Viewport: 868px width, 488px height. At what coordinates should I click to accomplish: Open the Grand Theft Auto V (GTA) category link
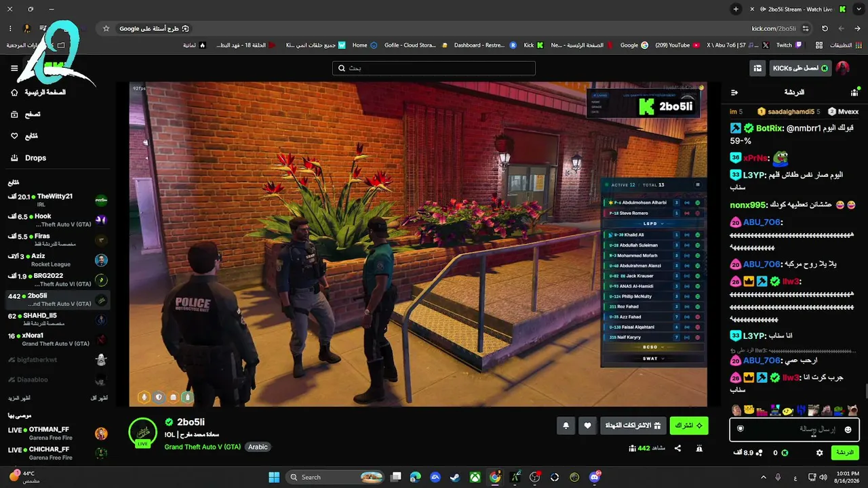click(x=202, y=447)
